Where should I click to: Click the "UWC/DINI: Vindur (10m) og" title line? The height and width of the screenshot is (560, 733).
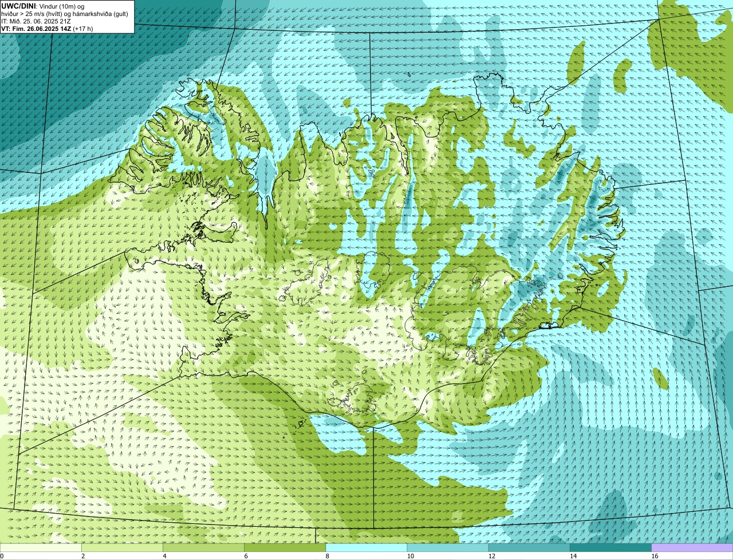pos(43,6)
